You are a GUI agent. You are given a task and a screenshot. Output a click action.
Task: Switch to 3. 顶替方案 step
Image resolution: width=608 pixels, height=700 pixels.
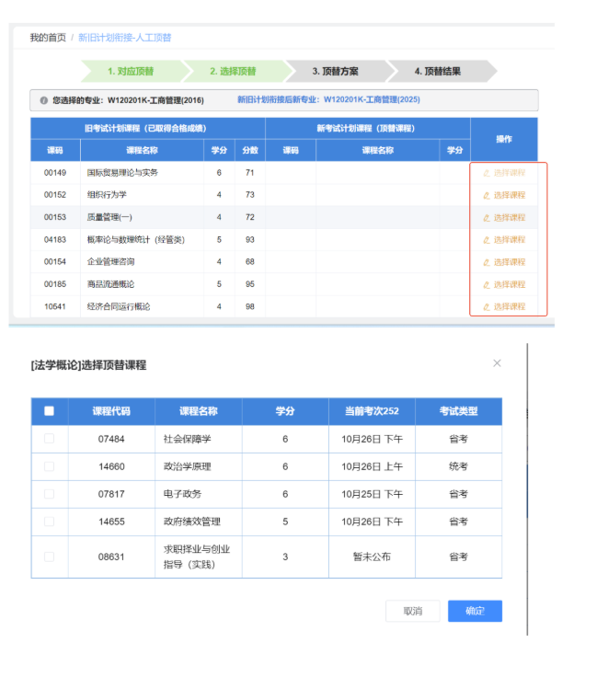pos(335,71)
